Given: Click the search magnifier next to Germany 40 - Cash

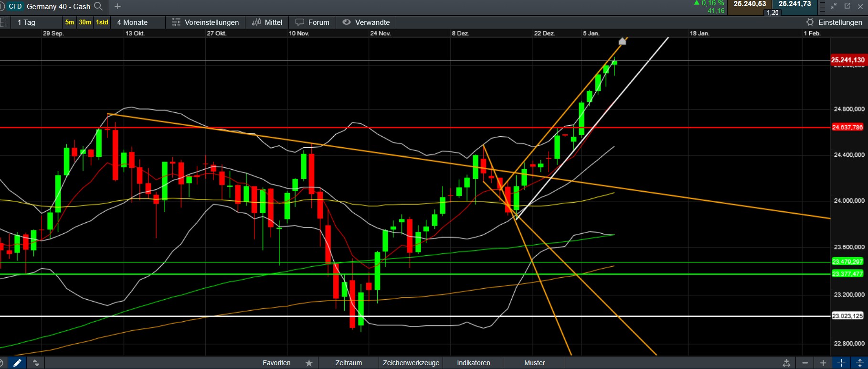Looking at the screenshot, I should click(x=98, y=6).
